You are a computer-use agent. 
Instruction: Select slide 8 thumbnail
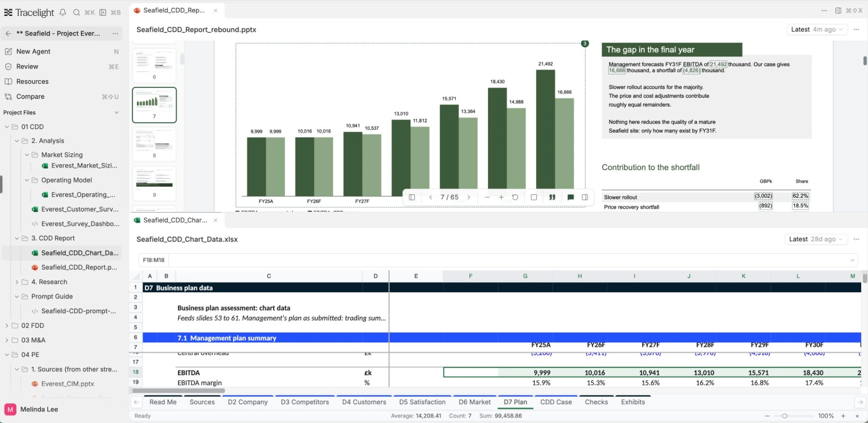point(154,144)
